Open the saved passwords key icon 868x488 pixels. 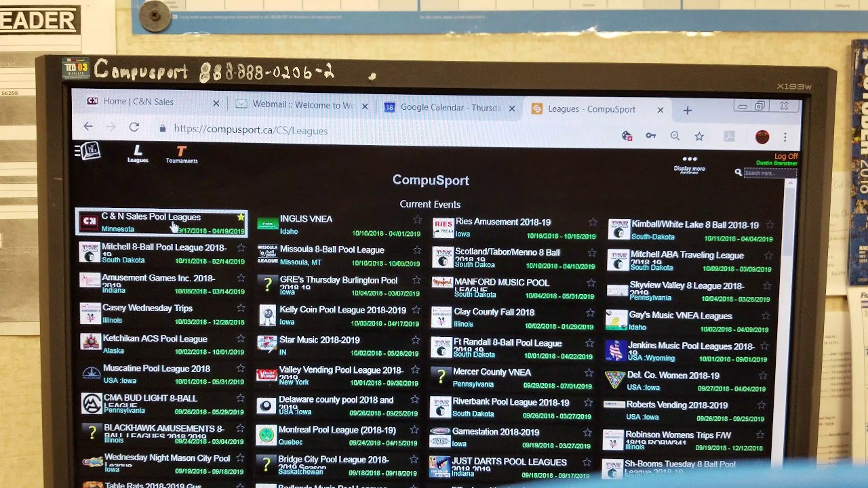(x=650, y=136)
